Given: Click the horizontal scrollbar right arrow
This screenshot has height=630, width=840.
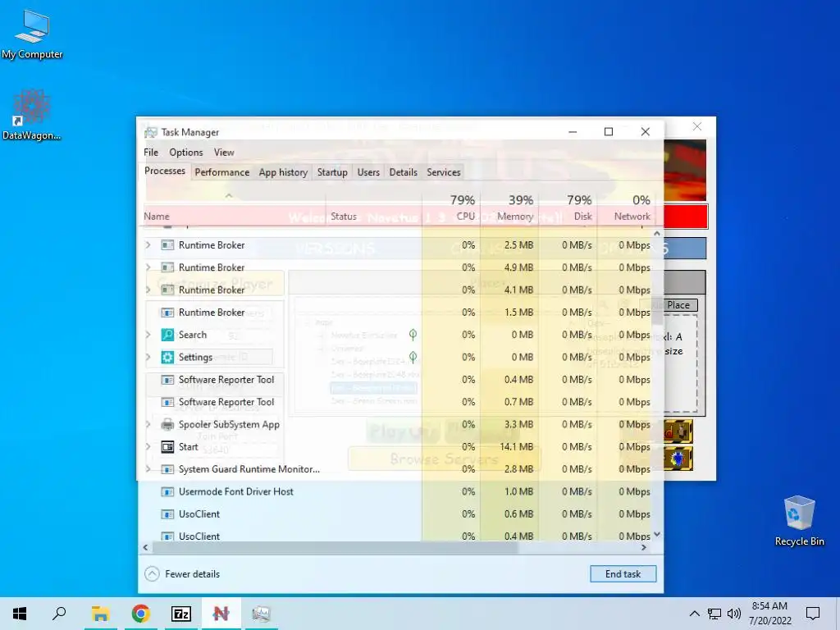Looking at the screenshot, I should tap(644, 547).
